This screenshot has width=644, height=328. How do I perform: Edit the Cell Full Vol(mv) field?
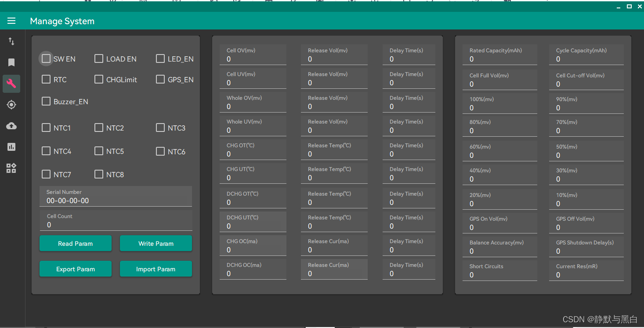pos(500,80)
